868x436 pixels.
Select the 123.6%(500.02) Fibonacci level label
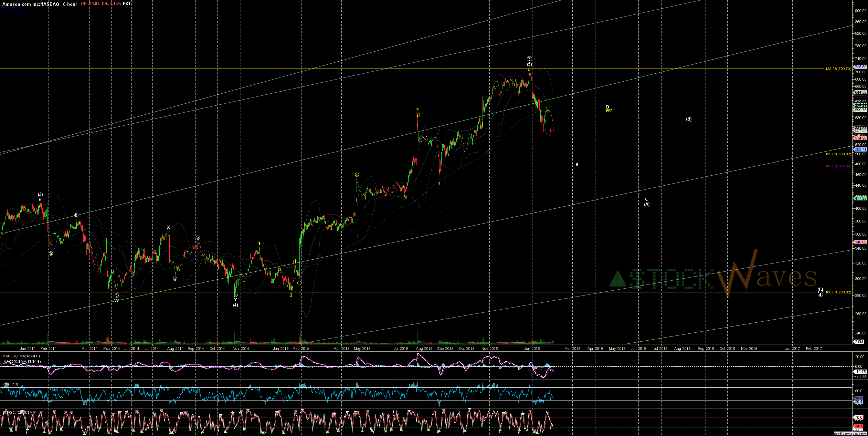point(838,154)
